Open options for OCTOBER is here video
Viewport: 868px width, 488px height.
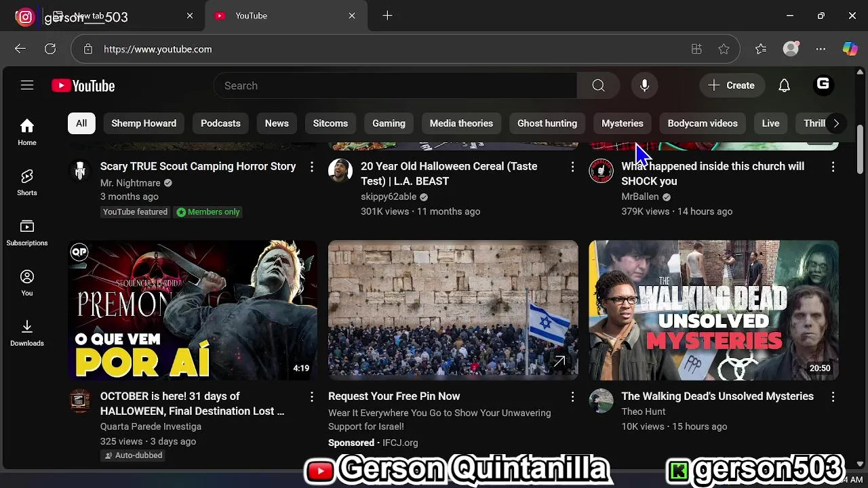pyautogui.click(x=312, y=396)
